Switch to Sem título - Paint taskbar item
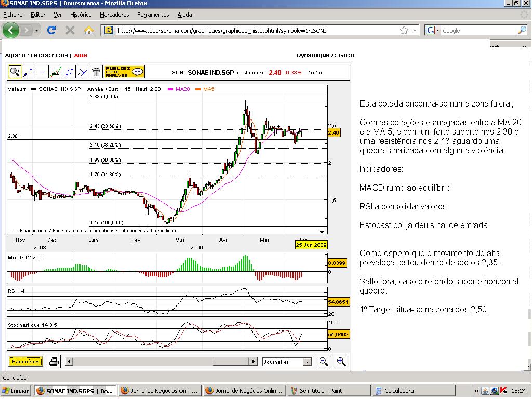The width and height of the screenshot is (532, 399). tap(329, 391)
